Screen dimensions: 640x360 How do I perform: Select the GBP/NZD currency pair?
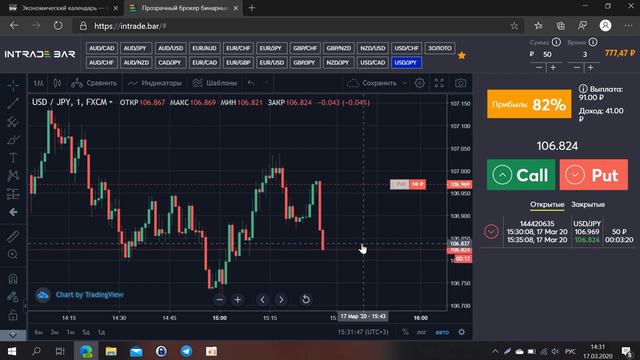pyautogui.click(x=338, y=48)
